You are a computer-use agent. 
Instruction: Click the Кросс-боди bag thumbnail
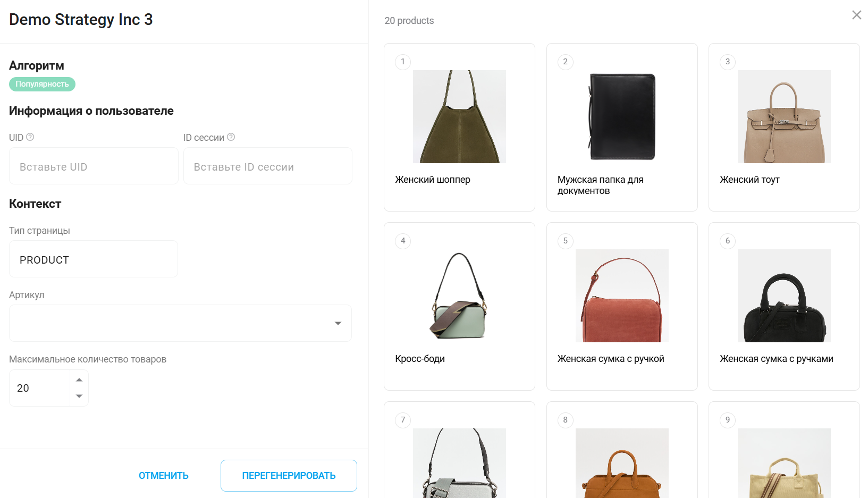(x=459, y=296)
